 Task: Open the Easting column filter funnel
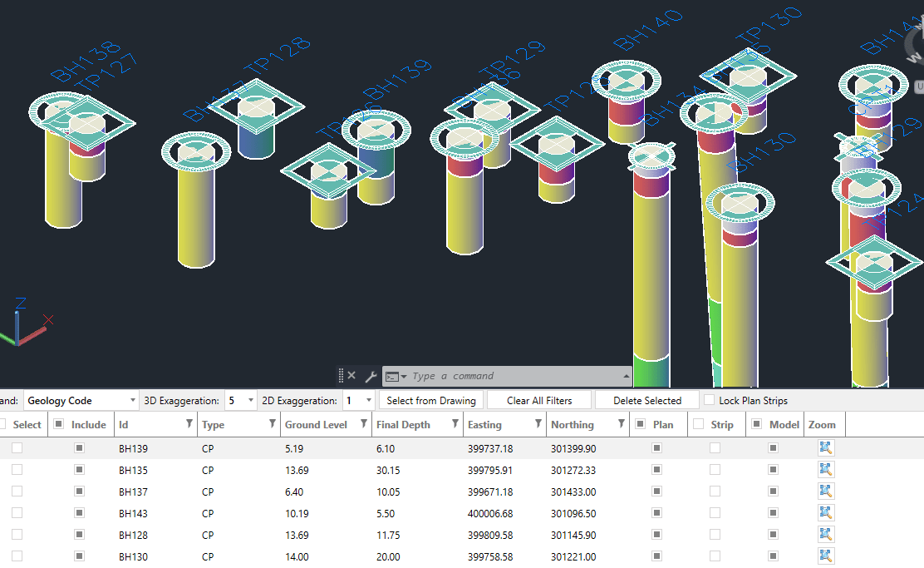point(538,423)
